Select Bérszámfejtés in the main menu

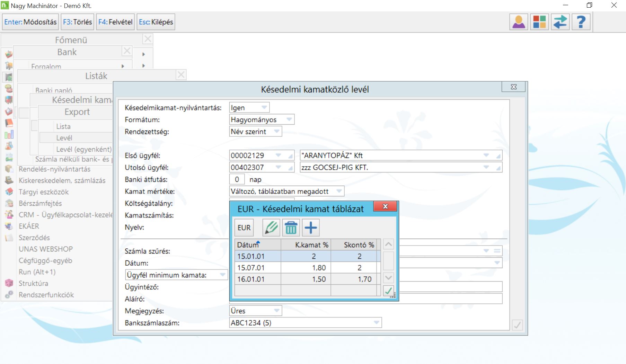[40, 203]
